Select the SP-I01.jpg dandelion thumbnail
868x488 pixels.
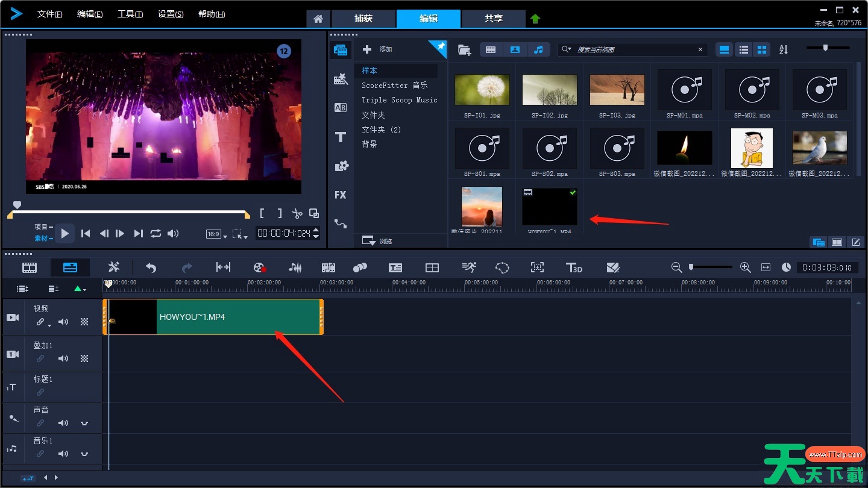(482, 90)
